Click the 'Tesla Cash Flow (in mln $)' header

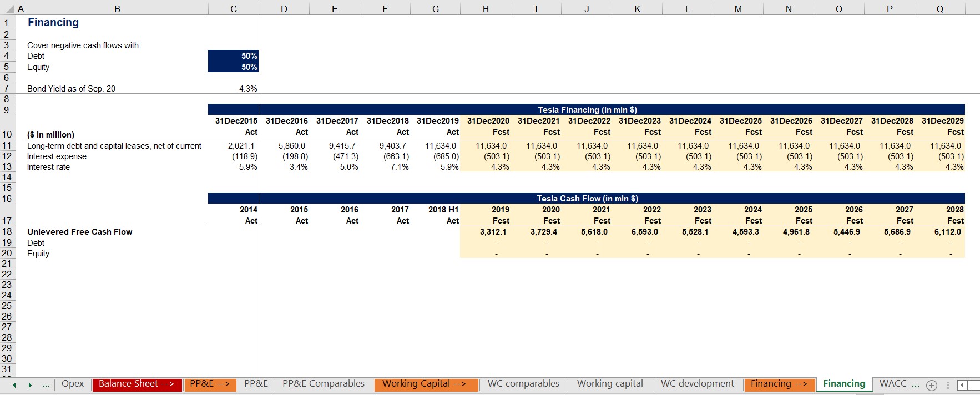coord(587,198)
